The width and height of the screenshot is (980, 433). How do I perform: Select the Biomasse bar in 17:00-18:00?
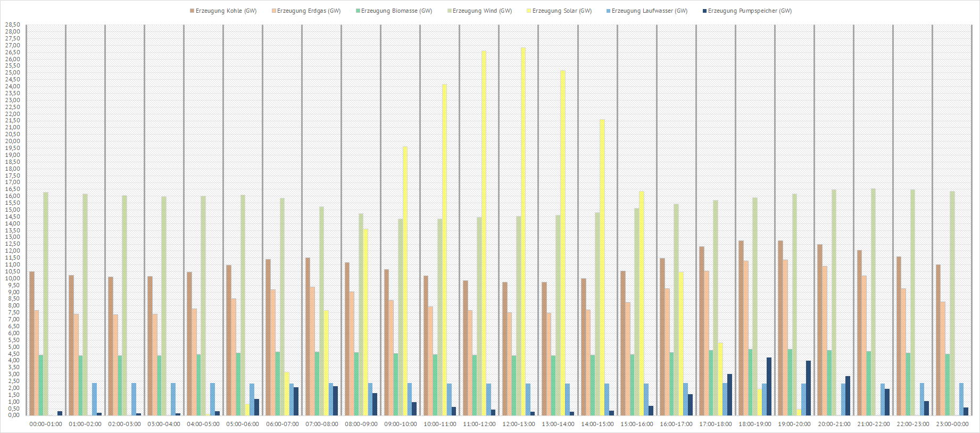pyautogui.click(x=711, y=383)
